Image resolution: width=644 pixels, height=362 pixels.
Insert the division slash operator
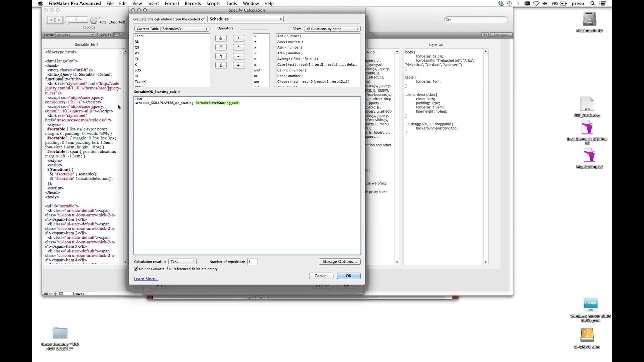click(x=238, y=38)
